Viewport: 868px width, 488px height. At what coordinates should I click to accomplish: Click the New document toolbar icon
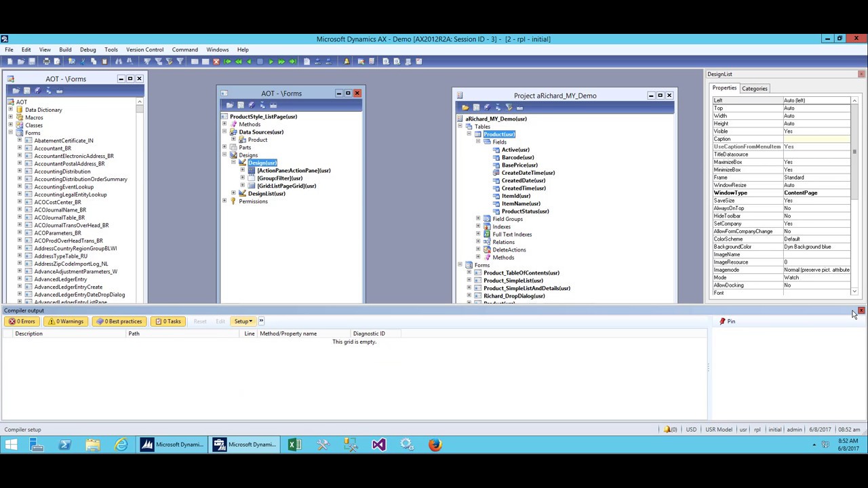[9, 61]
